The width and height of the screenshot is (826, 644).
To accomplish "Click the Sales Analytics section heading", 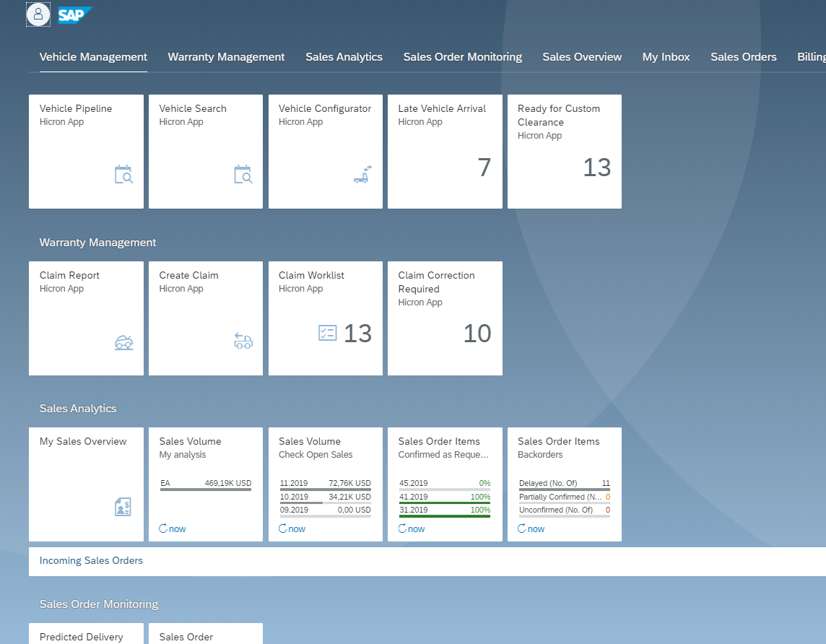I will 78,409.
